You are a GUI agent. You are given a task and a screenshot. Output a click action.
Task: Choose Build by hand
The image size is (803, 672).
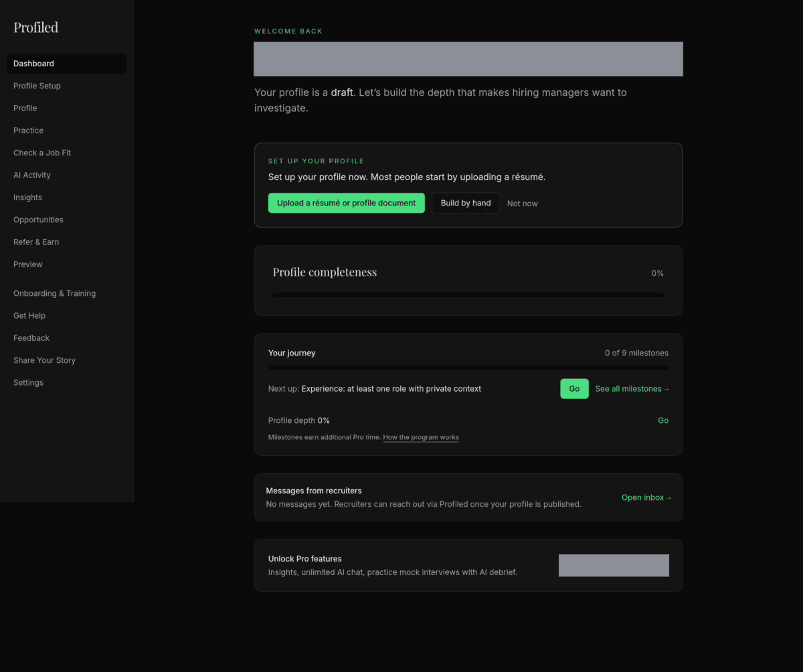pyautogui.click(x=466, y=203)
